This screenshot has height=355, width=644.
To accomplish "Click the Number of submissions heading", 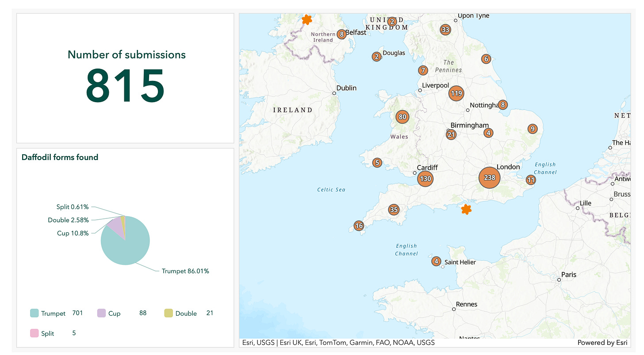I will click(x=126, y=55).
